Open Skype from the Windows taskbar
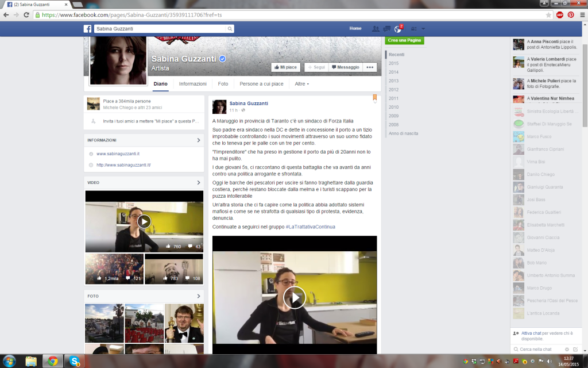588x368 pixels. [x=74, y=361]
